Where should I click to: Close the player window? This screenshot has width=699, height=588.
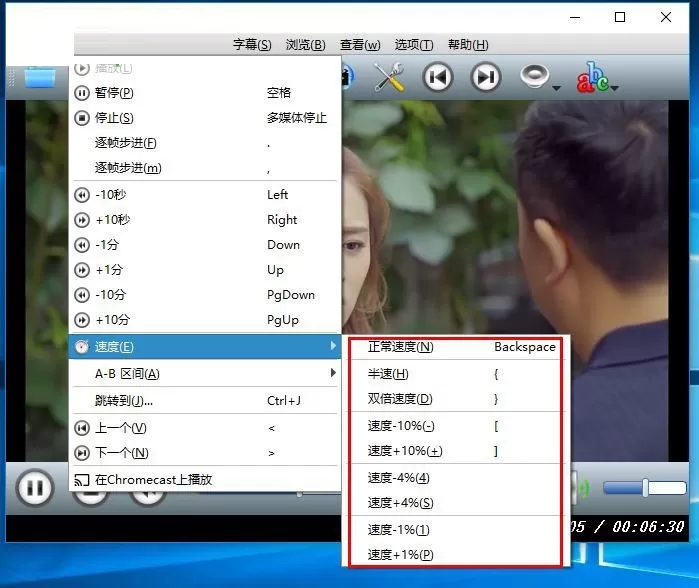point(666,17)
